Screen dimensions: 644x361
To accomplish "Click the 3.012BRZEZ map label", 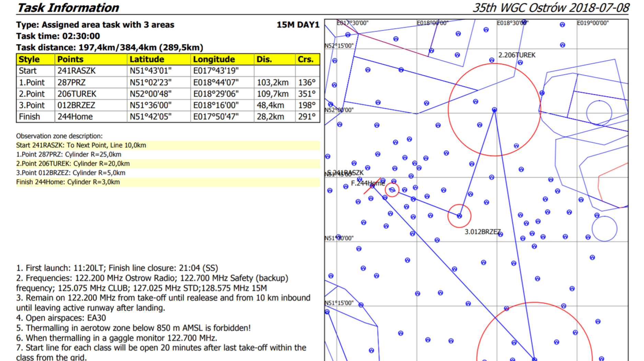I will click(x=482, y=232).
